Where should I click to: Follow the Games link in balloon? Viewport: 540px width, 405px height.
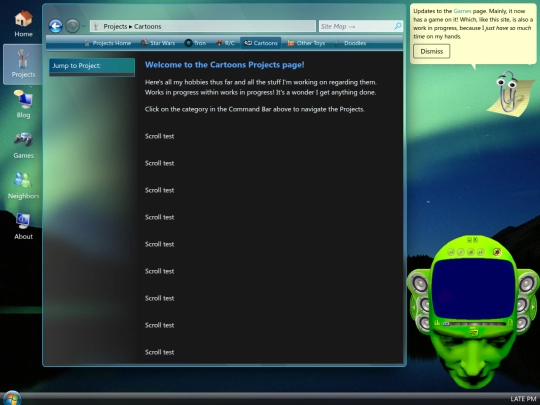[x=462, y=11]
